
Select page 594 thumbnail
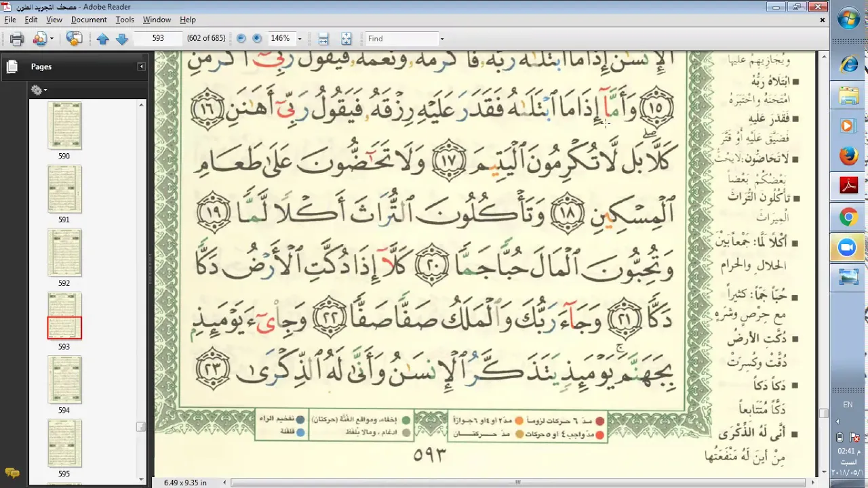[64, 380]
